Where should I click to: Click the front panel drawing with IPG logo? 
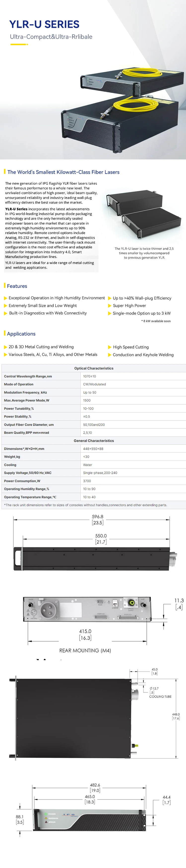90,820
